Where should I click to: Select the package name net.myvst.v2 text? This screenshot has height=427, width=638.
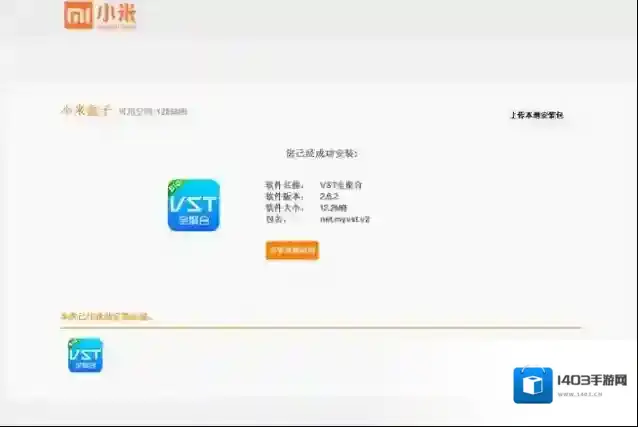(345, 219)
